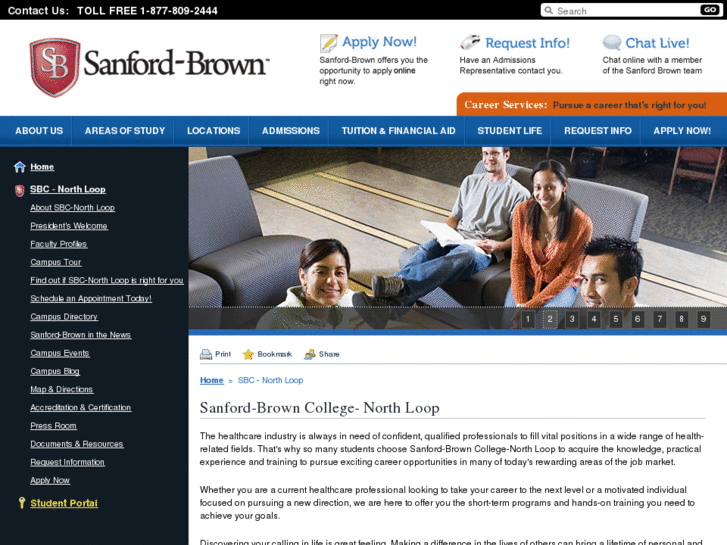Viewport: 727px width, 545px height.
Task: Open SBC - North Loop sidebar link
Action: [x=68, y=189]
